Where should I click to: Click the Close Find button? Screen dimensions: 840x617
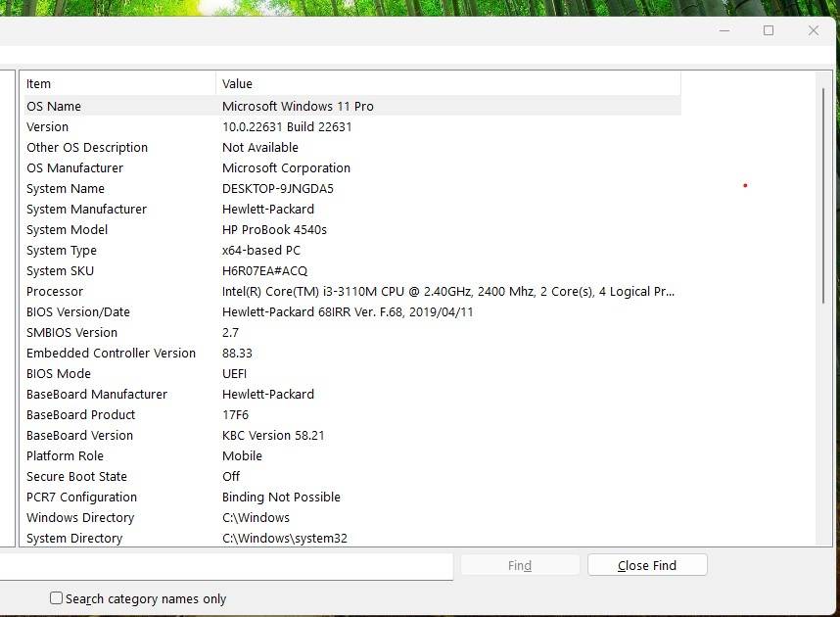click(x=646, y=565)
